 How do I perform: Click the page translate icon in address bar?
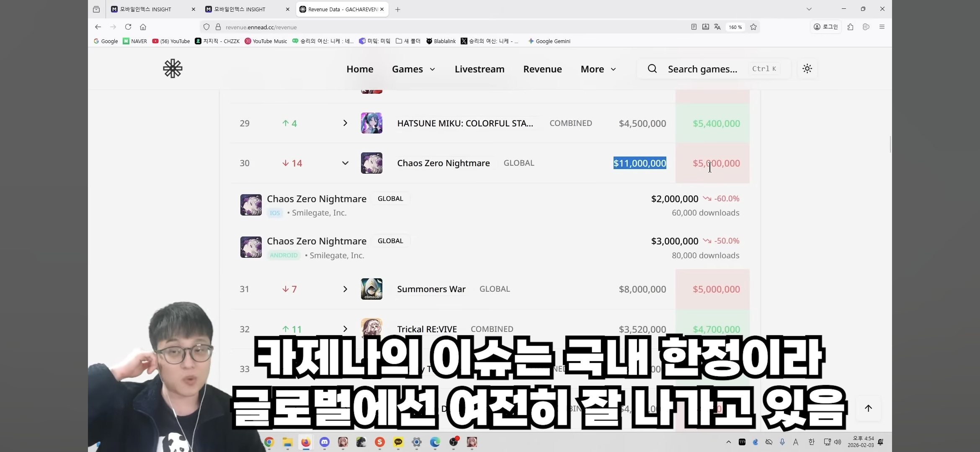pos(717,27)
